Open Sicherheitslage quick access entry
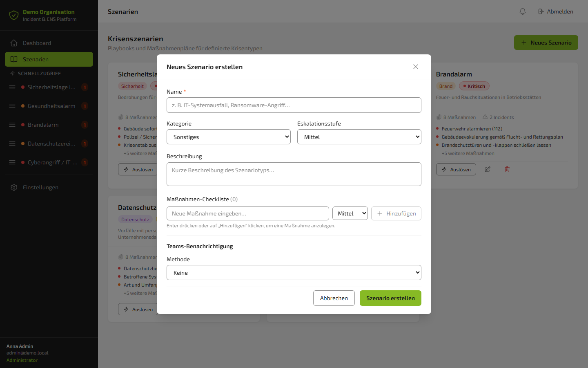The width and height of the screenshot is (588, 368). (51, 87)
